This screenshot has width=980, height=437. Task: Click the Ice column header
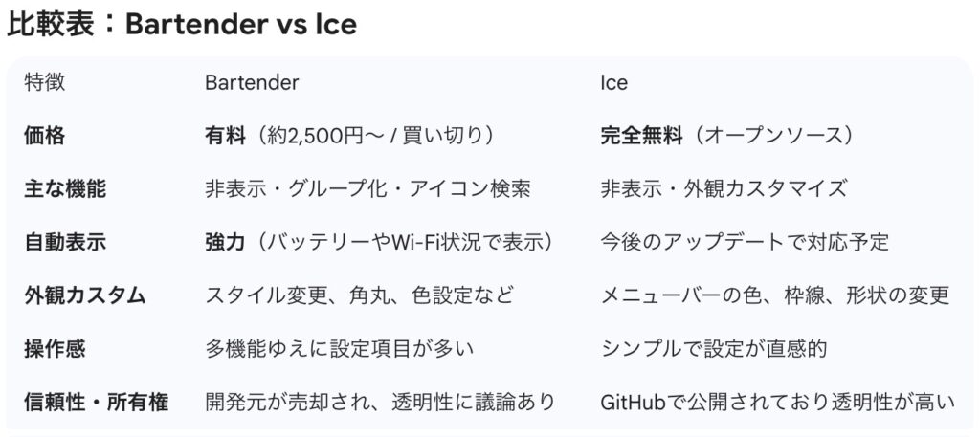(613, 82)
